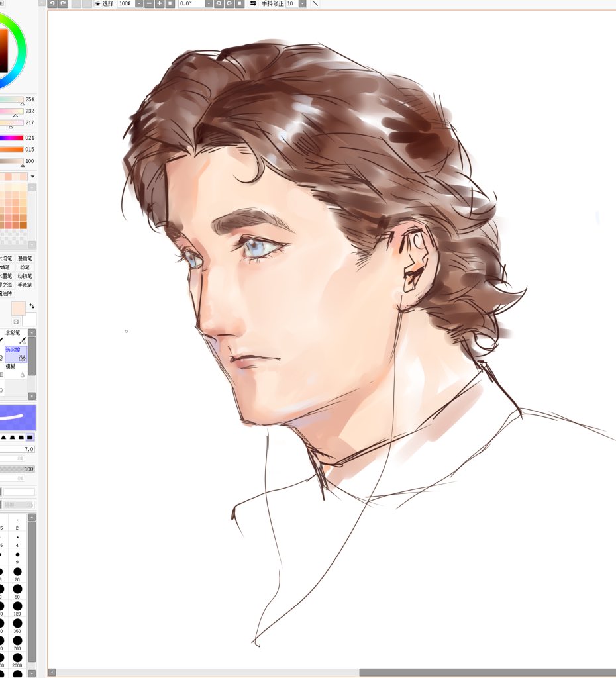Click the zoom out minus button

(149, 3)
